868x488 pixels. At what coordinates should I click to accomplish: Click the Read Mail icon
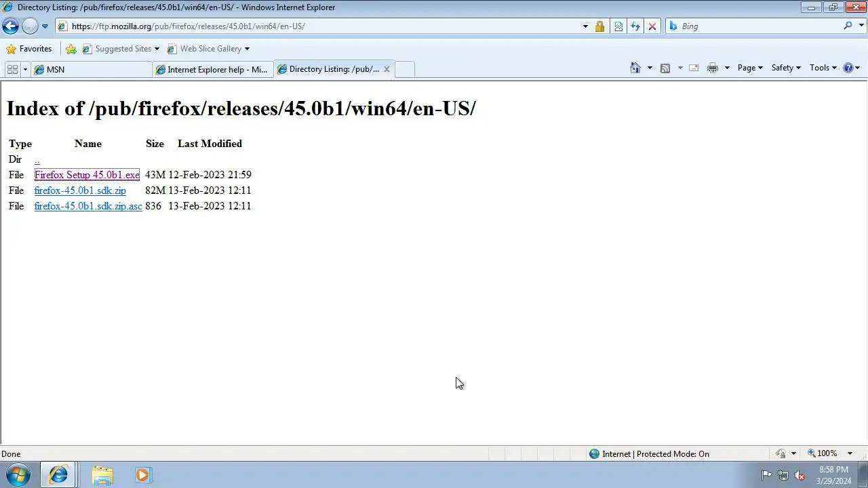[694, 68]
